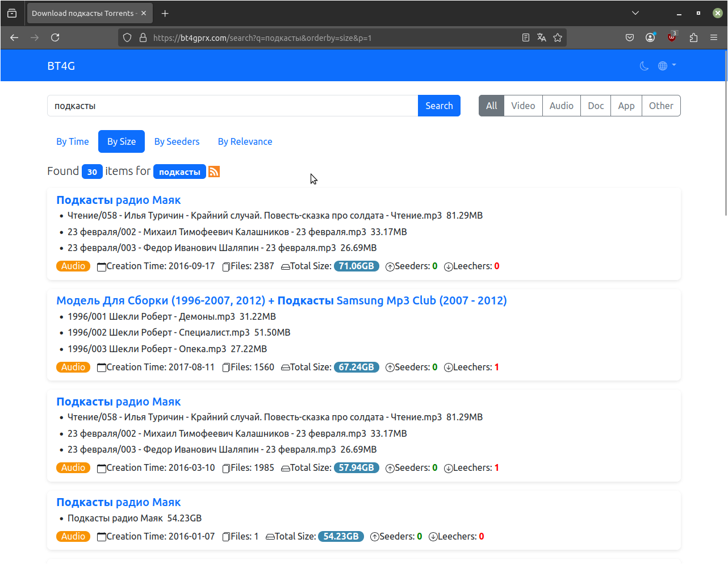Open Подкасты радио Маяк 54.23GB result
The width and height of the screenshot is (728, 564).
(119, 502)
